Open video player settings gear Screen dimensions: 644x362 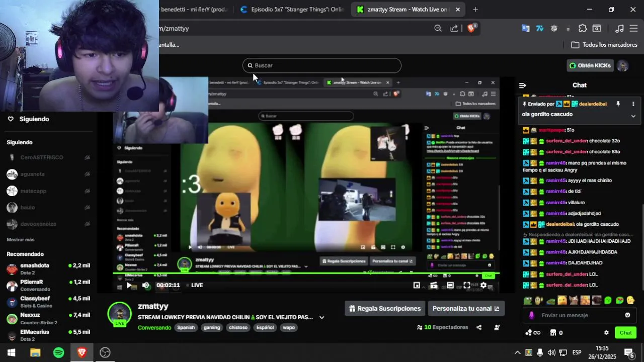pyautogui.click(x=484, y=285)
